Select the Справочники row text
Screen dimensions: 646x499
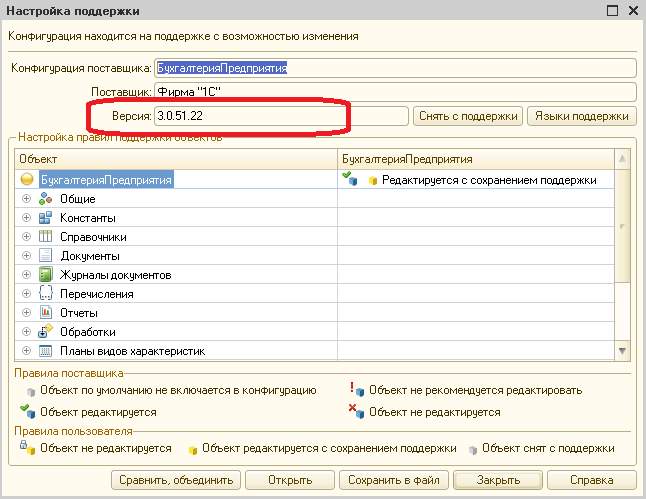[x=93, y=237]
